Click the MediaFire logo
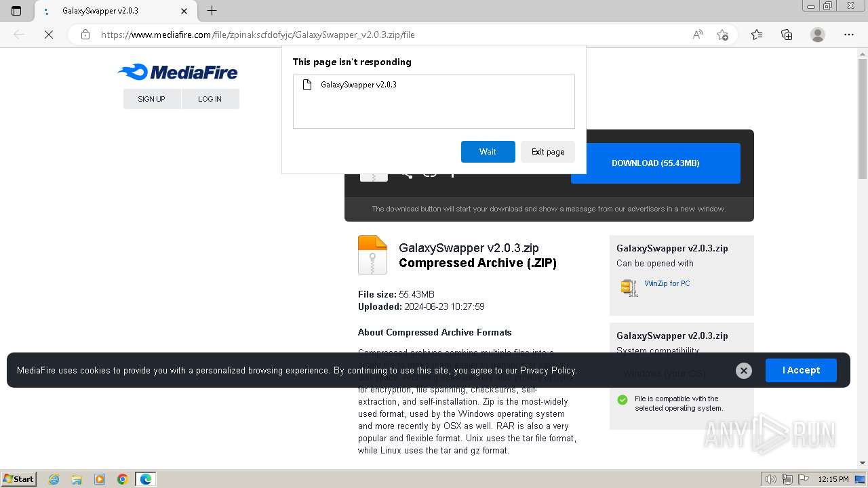 pyautogui.click(x=178, y=72)
